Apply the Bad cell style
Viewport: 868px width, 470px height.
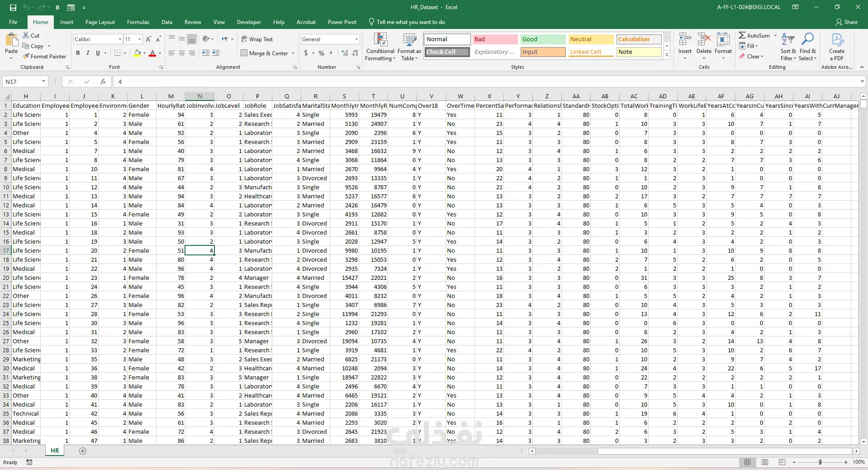pos(495,39)
